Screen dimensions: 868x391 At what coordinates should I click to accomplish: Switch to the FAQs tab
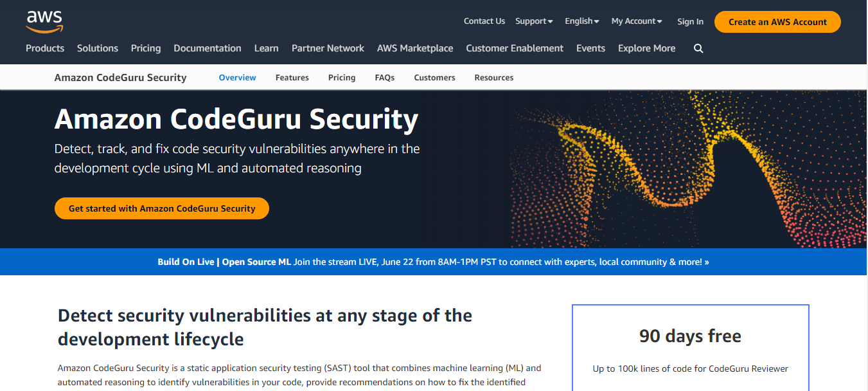(384, 78)
